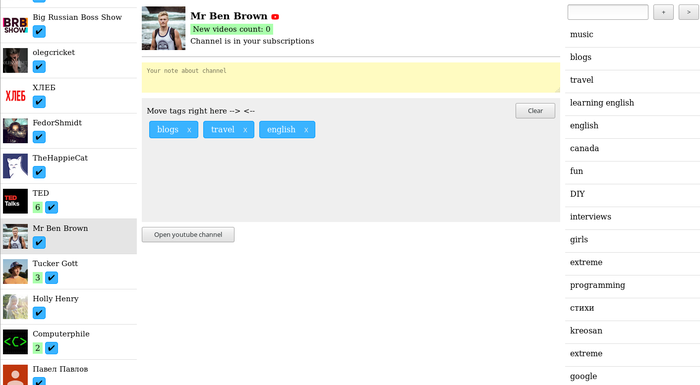Toggle checkmark next to Tucker Gott's count 3
Viewport: 700px width, 385px height.
[x=52, y=278]
